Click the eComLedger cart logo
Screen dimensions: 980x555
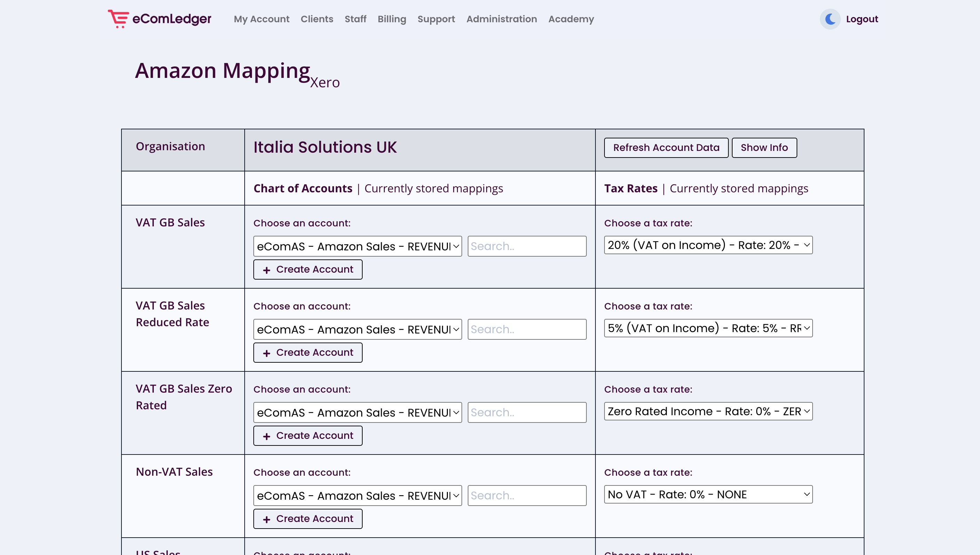[119, 19]
